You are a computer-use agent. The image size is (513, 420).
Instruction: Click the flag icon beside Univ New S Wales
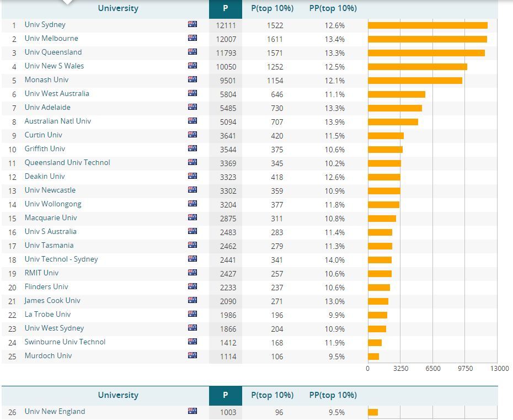click(x=193, y=65)
